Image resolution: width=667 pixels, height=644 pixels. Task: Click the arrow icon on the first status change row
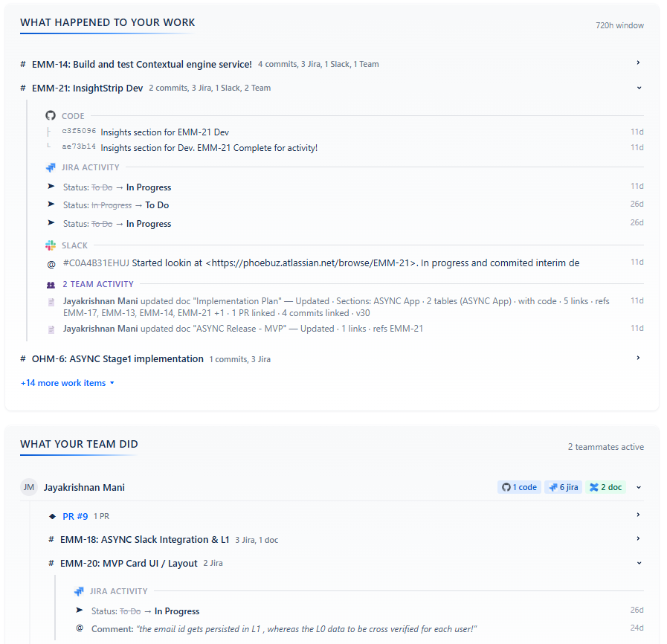(50, 186)
